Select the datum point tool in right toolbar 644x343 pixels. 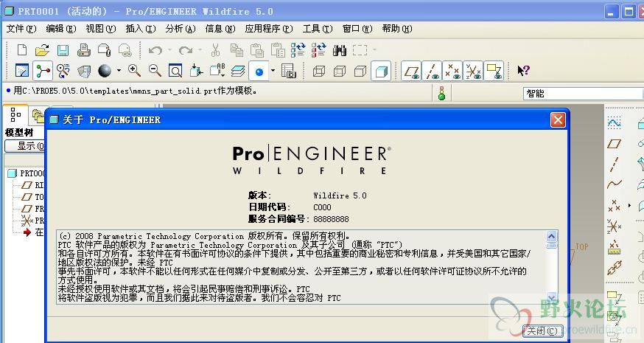614,205
